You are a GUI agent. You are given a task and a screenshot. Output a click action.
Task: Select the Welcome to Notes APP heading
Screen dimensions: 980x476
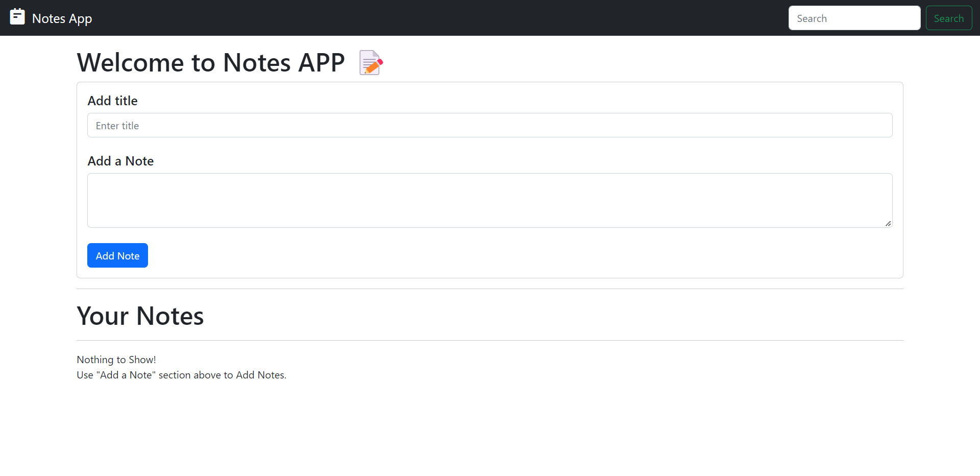(210, 62)
